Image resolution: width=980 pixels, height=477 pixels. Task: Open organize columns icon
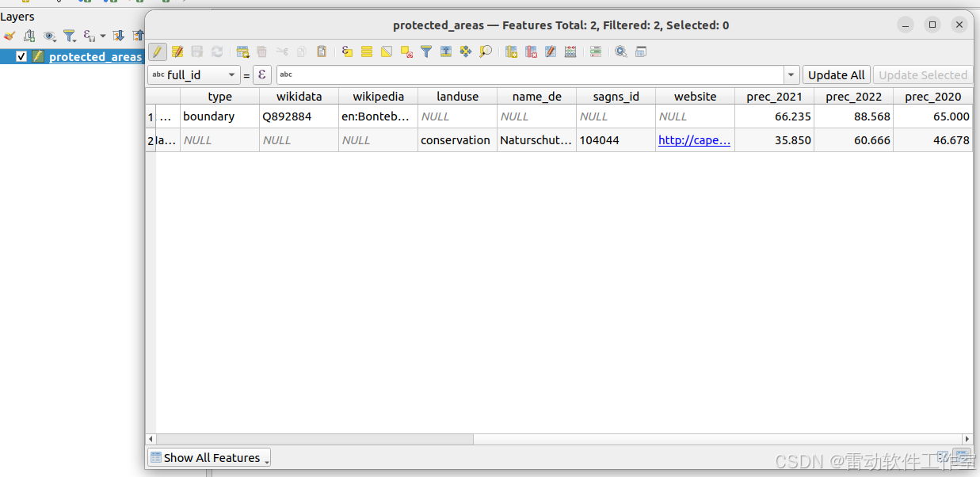551,52
